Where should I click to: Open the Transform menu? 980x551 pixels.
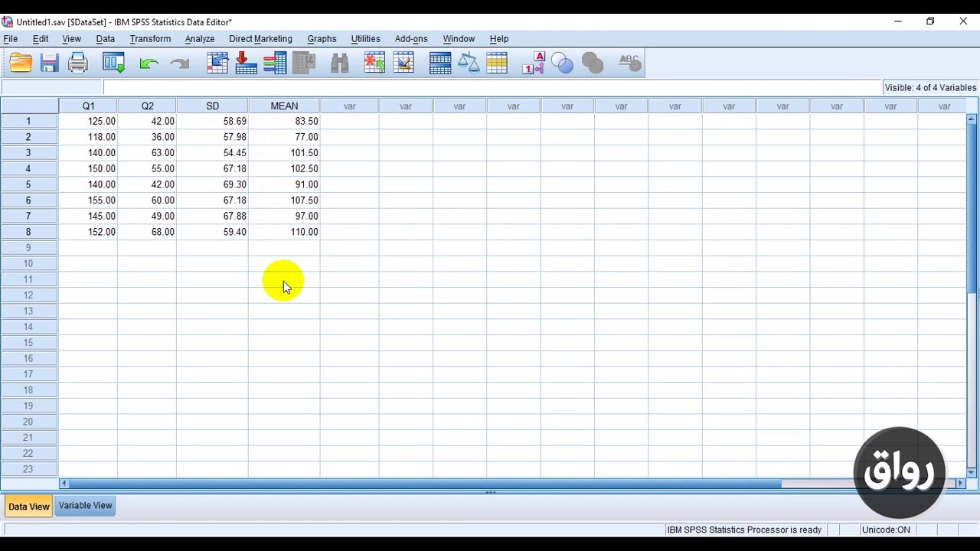pos(150,38)
